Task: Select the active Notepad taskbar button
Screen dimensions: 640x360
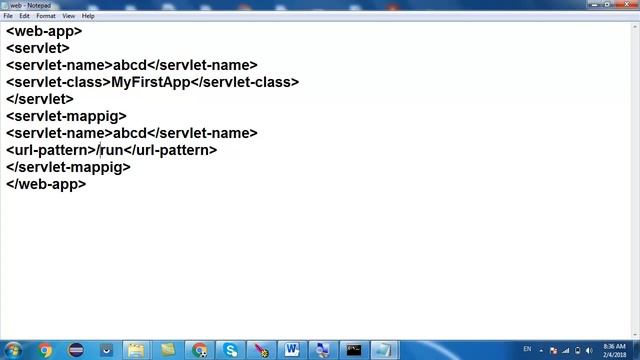Action: pos(384,350)
